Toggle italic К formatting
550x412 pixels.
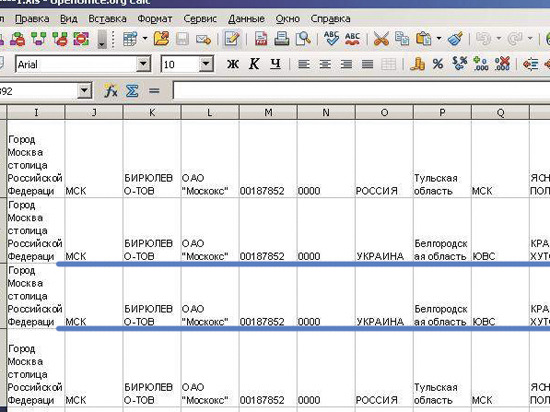(x=254, y=64)
